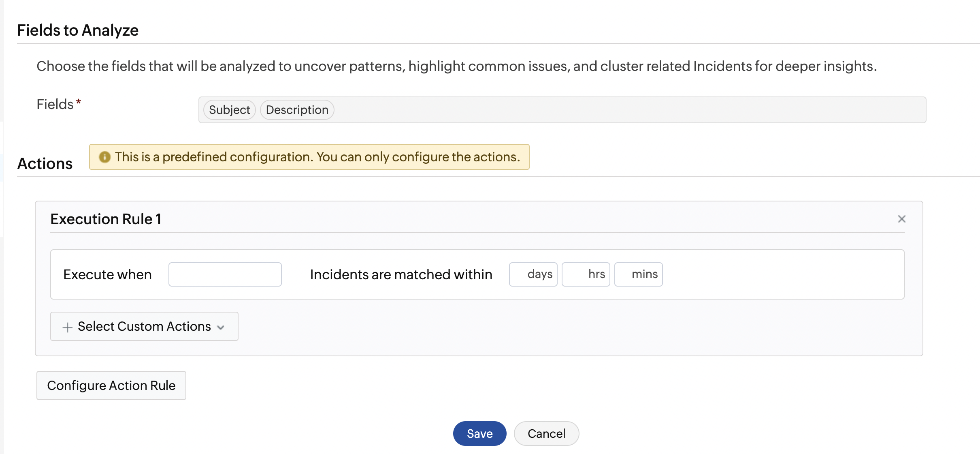Click the predefined configuration notice text
The image size is (980, 454).
(317, 157)
